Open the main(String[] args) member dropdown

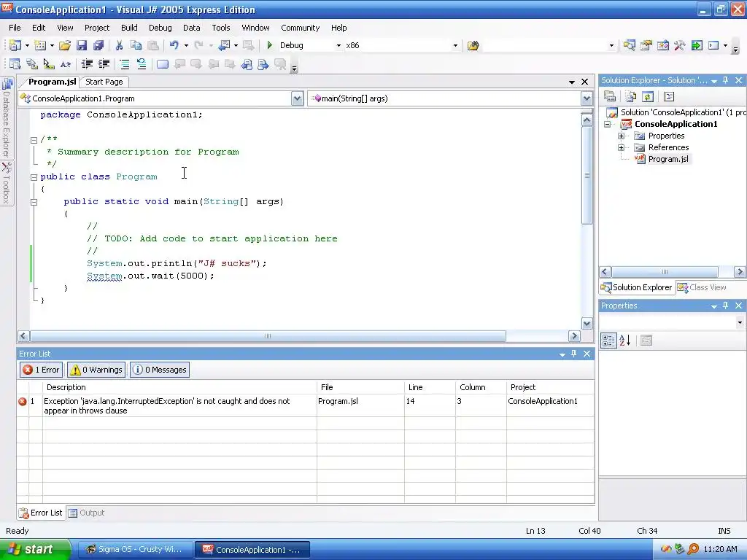pos(587,98)
